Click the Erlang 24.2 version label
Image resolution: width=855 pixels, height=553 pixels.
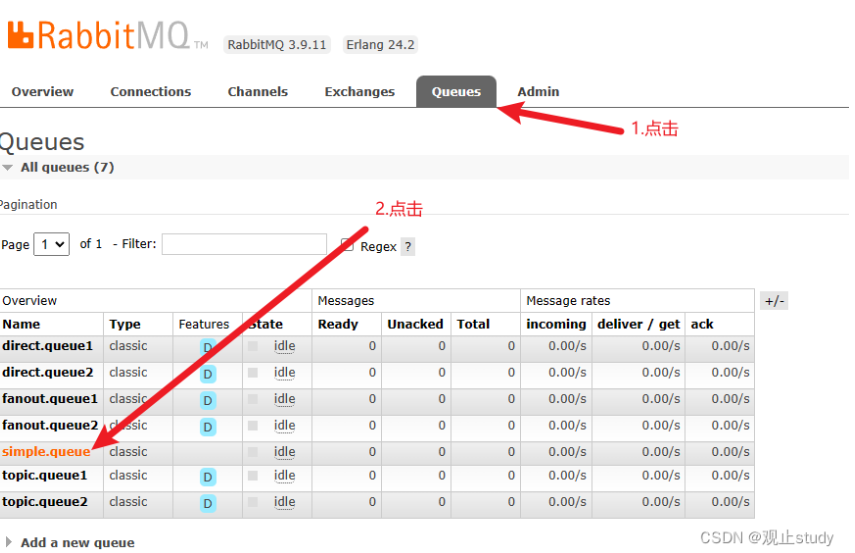pyautogui.click(x=381, y=45)
